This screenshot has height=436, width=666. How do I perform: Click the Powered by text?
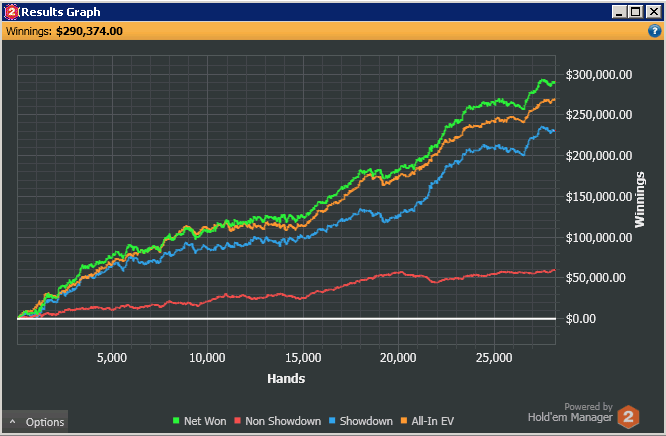[588, 406]
